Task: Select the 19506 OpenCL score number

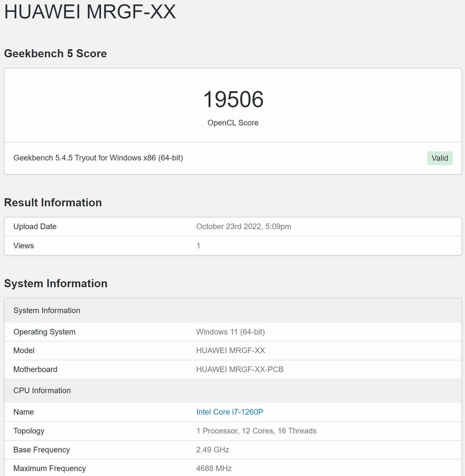Action: point(233,99)
